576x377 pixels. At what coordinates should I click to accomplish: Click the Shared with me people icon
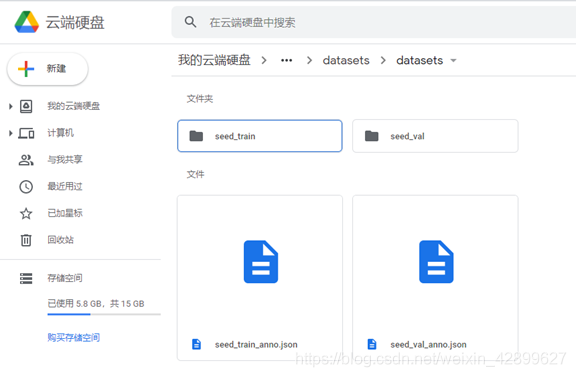coord(26,160)
